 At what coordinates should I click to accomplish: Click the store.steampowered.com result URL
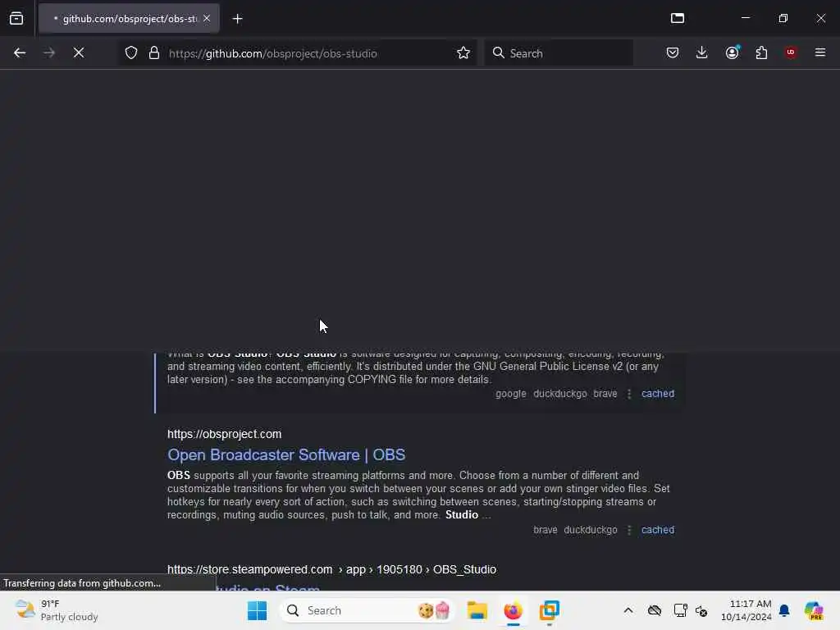[331, 569]
